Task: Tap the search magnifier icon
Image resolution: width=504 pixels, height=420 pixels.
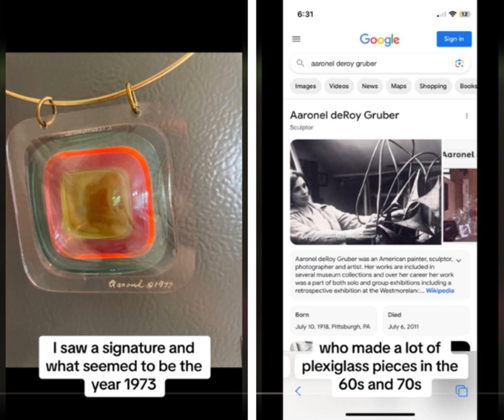Action: [300, 63]
